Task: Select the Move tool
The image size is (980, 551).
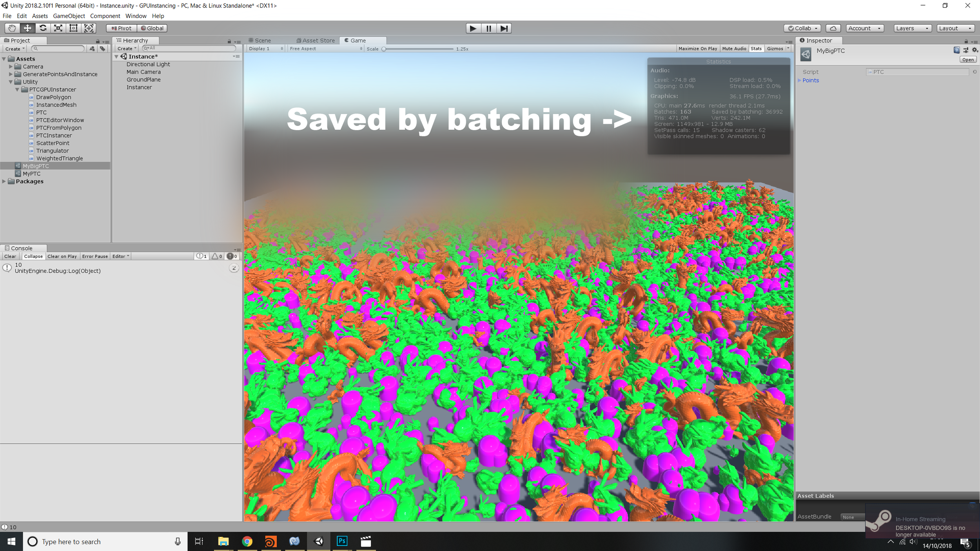Action: coord(27,28)
